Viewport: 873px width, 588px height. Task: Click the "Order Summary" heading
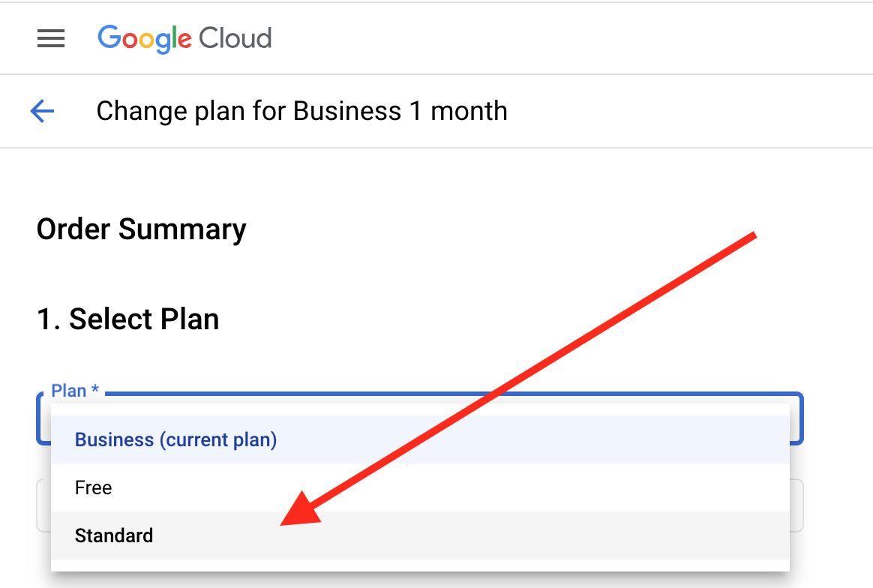(141, 229)
